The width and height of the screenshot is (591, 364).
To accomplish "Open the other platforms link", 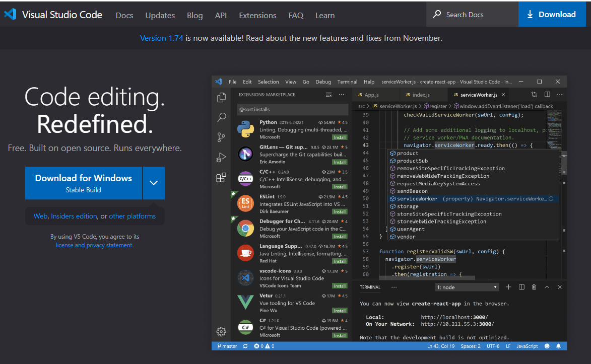I will coord(133,216).
